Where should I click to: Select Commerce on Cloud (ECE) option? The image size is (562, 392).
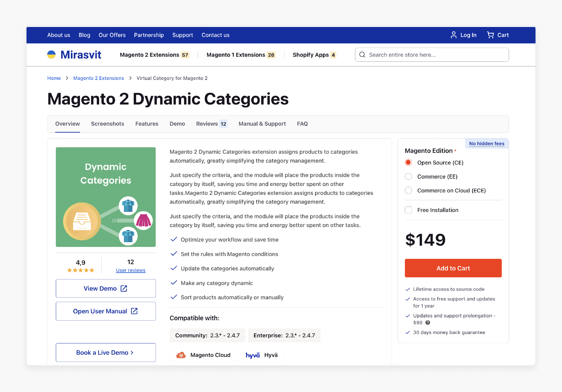408,190
